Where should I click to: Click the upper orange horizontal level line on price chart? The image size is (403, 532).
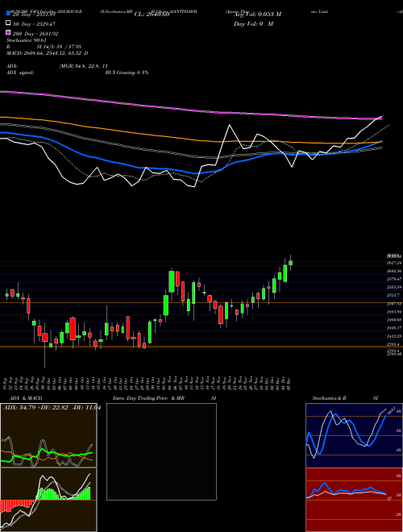(x=201, y=302)
